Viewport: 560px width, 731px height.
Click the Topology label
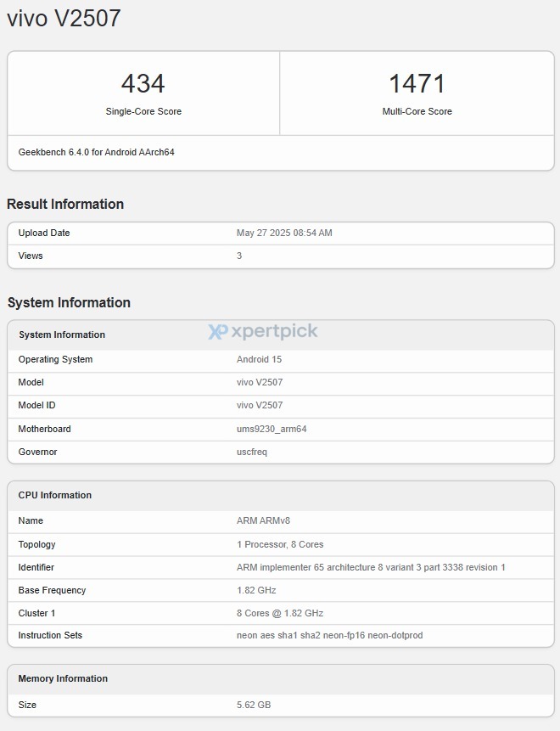(36, 544)
